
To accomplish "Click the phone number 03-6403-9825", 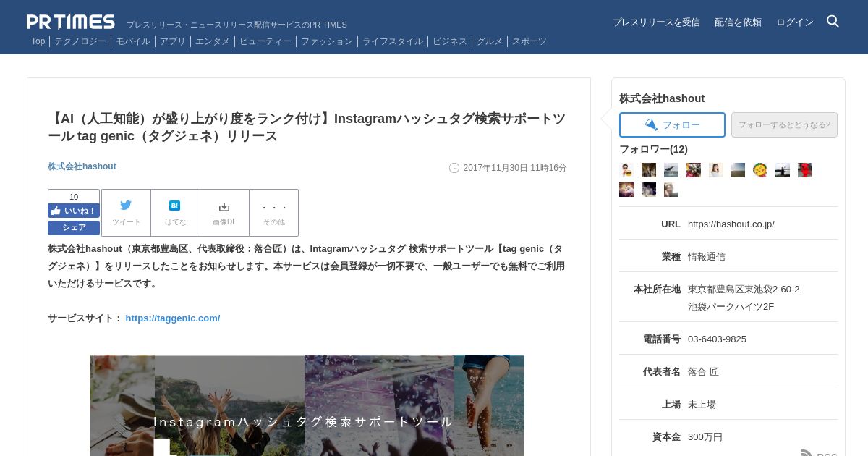I will 717,339.
